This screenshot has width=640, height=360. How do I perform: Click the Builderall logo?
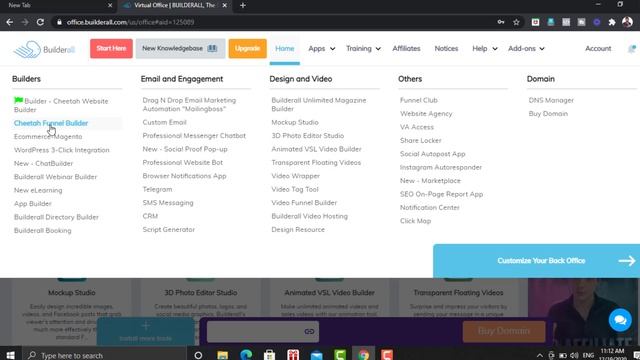(x=44, y=49)
